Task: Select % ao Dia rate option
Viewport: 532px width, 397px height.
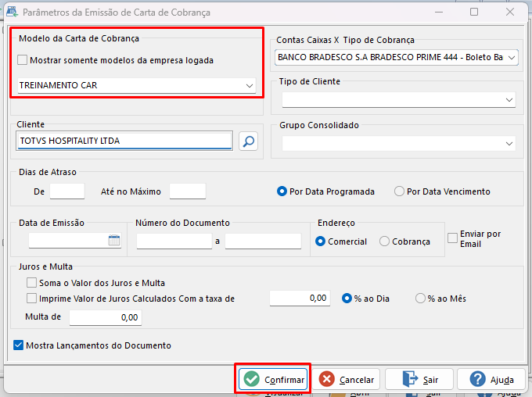Action: (x=347, y=299)
